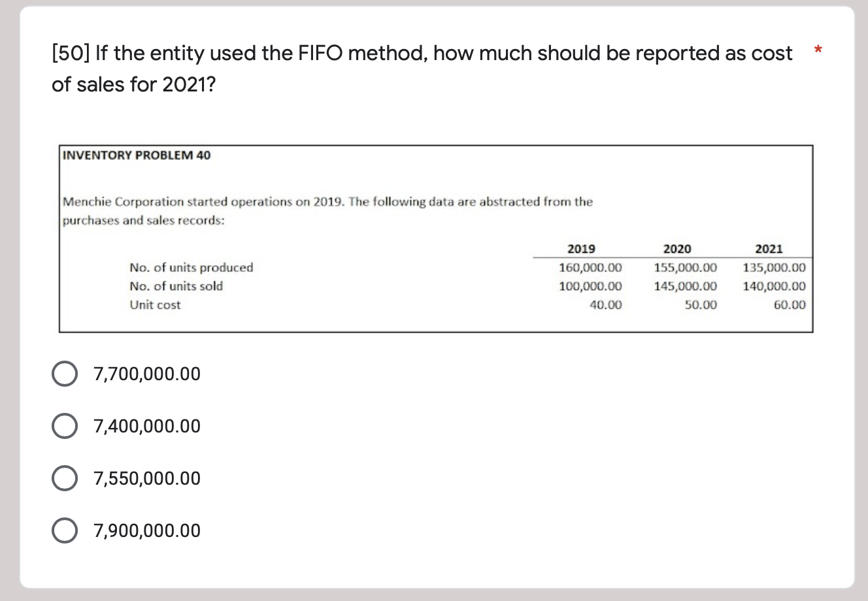Click the required field asterisk
Image resolution: width=868 pixels, height=601 pixels.
[818, 50]
